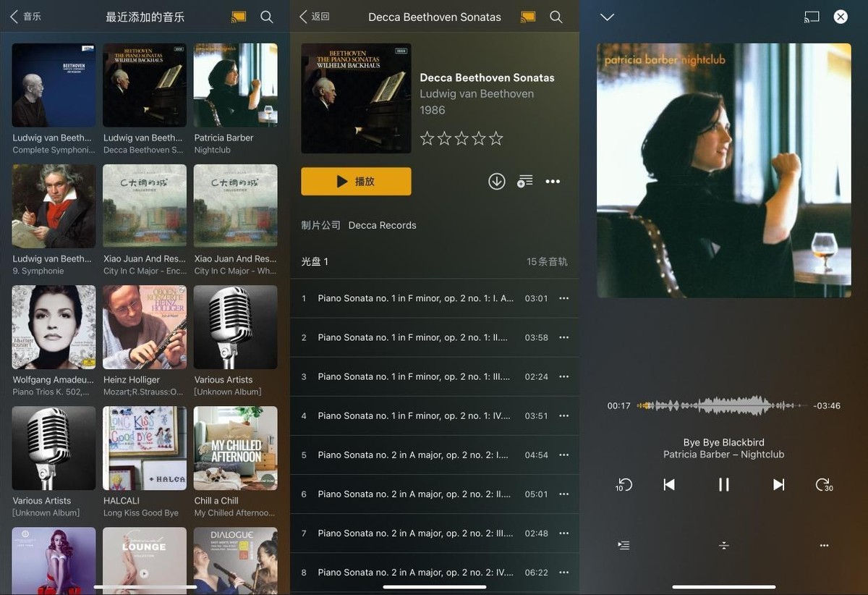868x595 pixels.
Task: Open Decca Beethoven Sonatas cover in the recently added grid
Action: [145, 85]
